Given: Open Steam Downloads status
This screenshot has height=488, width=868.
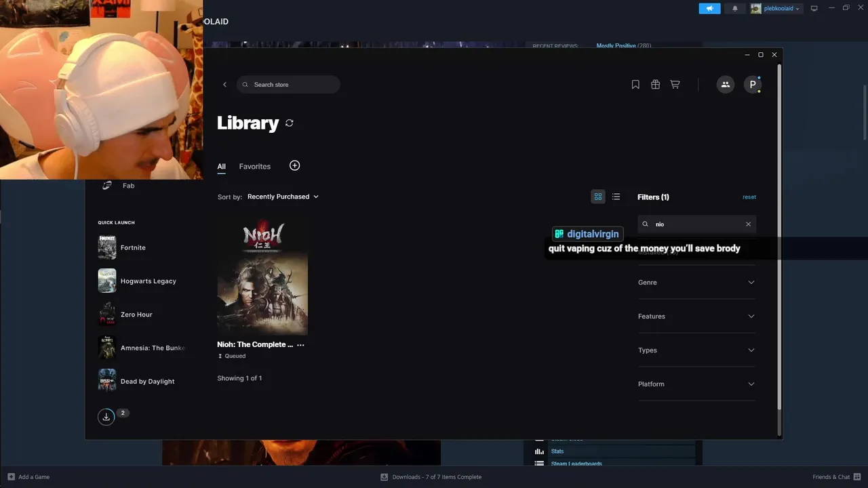Looking at the screenshot, I should pyautogui.click(x=431, y=477).
